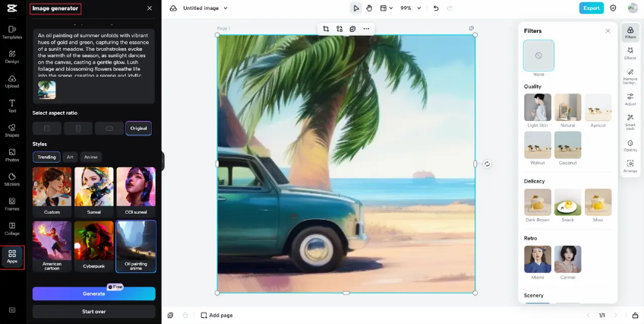Click Add page button
644x324 pixels.
216,316
